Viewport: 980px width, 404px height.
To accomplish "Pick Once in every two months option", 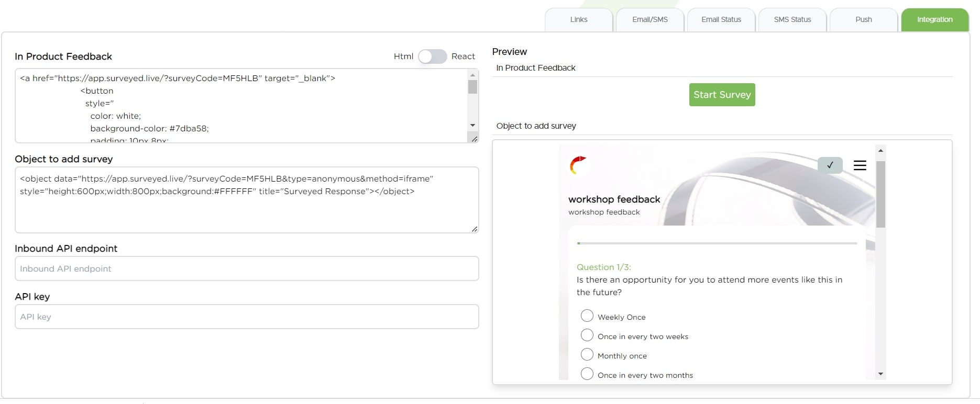I will tap(587, 374).
